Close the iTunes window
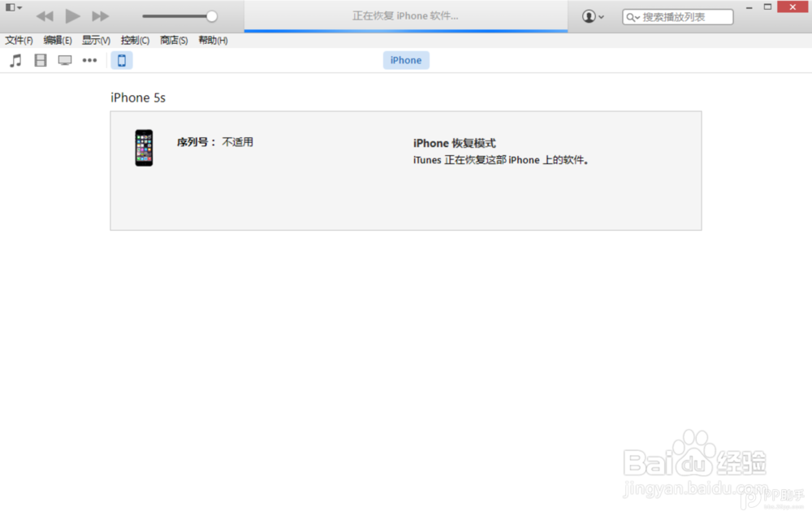812x516 pixels. [793, 7]
